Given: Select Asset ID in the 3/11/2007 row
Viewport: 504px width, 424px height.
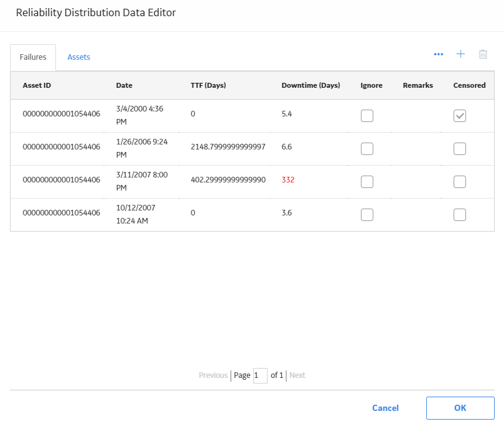Looking at the screenshot, I should coord(62,180).
